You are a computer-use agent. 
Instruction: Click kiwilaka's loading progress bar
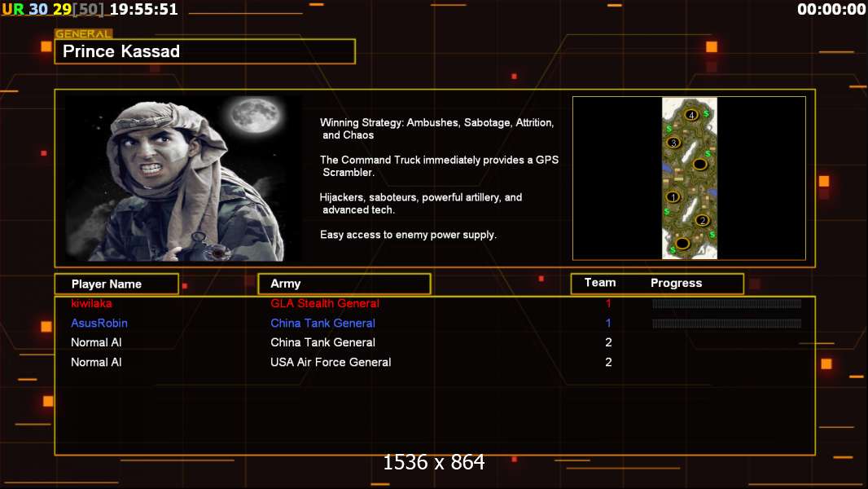[x=727, y=303]
